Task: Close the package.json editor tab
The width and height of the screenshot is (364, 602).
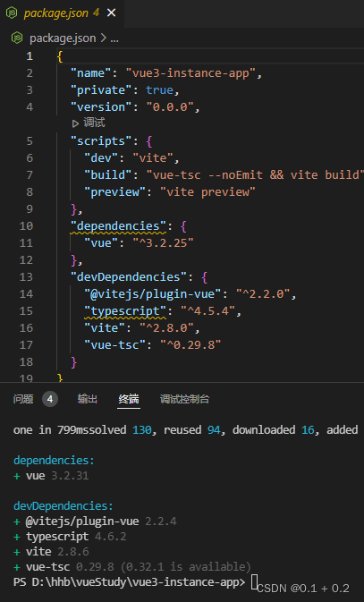Action: [x=112, y=13]
